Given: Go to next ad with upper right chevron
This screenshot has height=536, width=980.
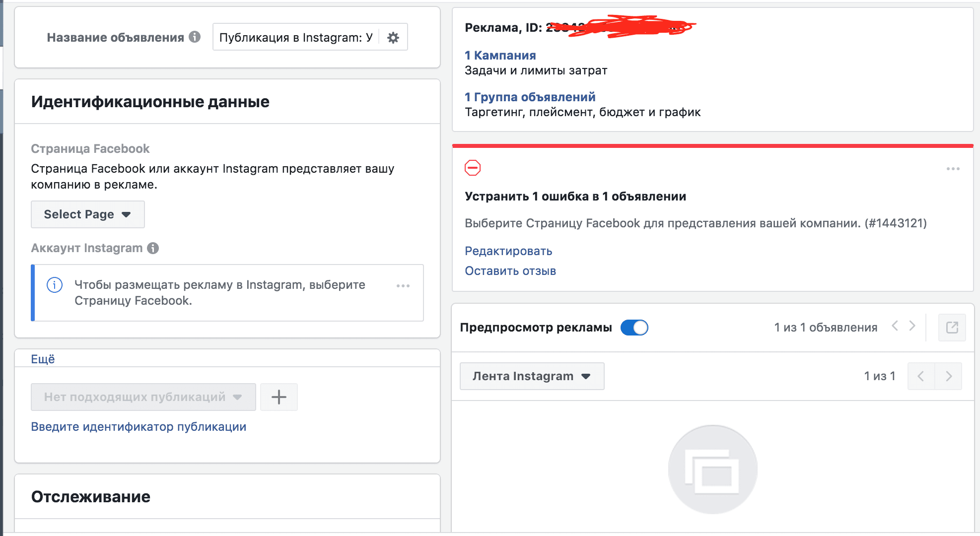Looking at the screenshot, I should coord(912,326).
